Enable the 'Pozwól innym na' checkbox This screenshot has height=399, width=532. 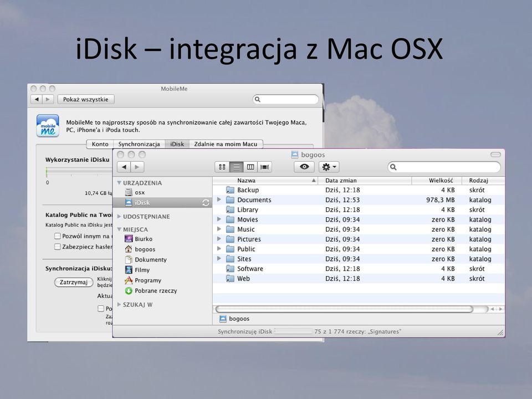[x=57, y=236]
